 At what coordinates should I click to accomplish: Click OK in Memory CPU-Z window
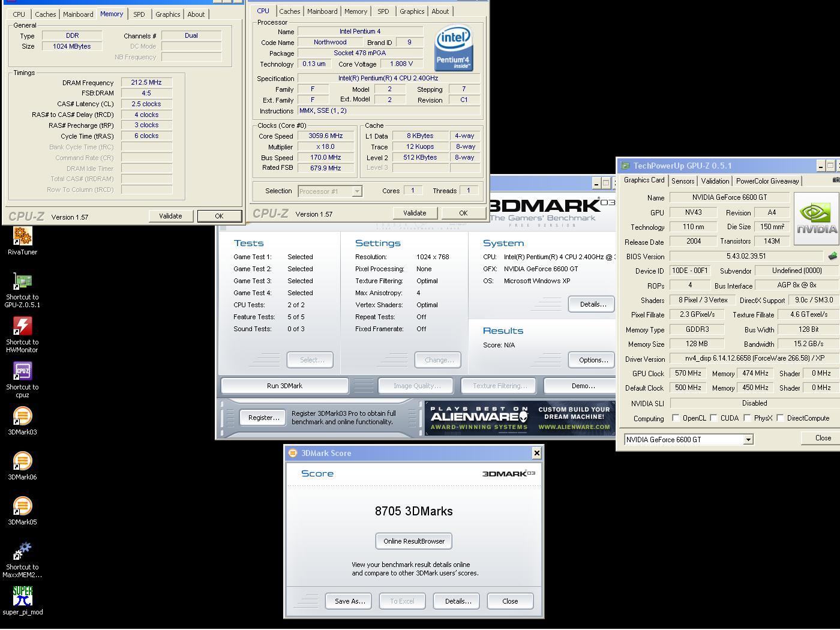219,216
